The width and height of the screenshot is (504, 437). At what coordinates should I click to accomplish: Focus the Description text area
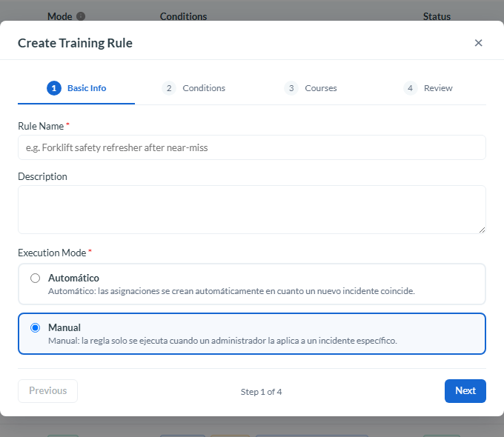252,210
